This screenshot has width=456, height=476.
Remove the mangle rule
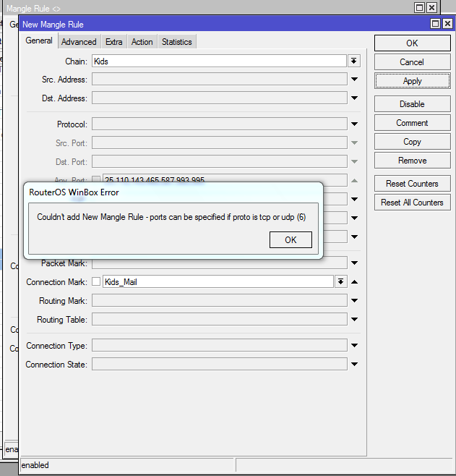click(x=412, y=161)
